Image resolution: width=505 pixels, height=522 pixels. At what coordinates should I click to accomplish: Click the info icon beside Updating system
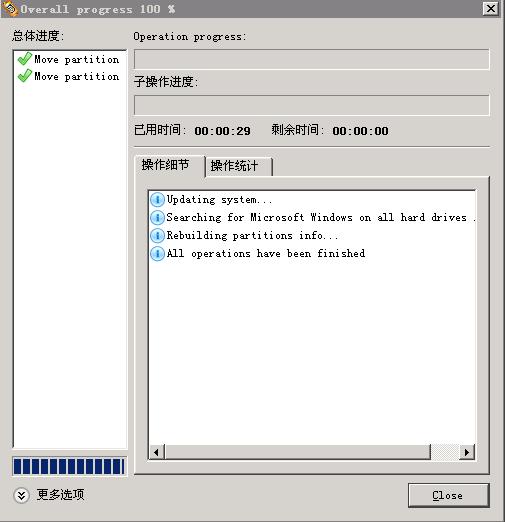[157, 199]
